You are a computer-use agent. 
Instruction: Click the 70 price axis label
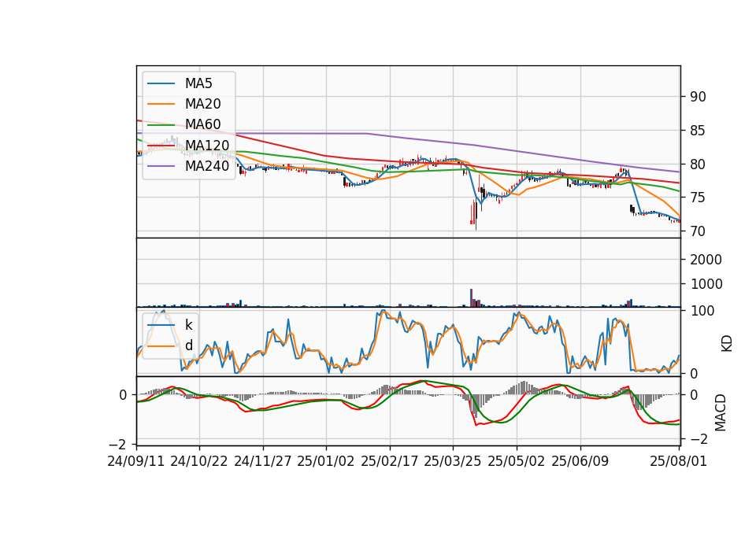tap(698, 231)
